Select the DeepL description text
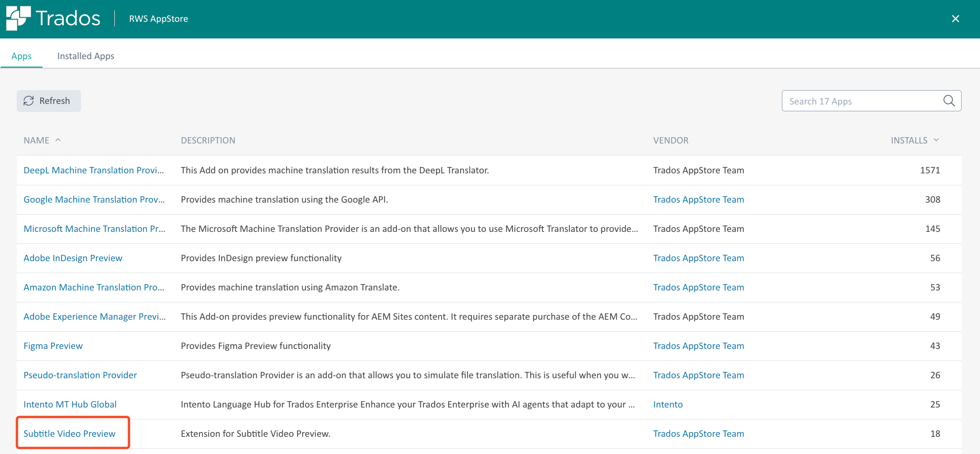980x454 pixels. [335, 170]
